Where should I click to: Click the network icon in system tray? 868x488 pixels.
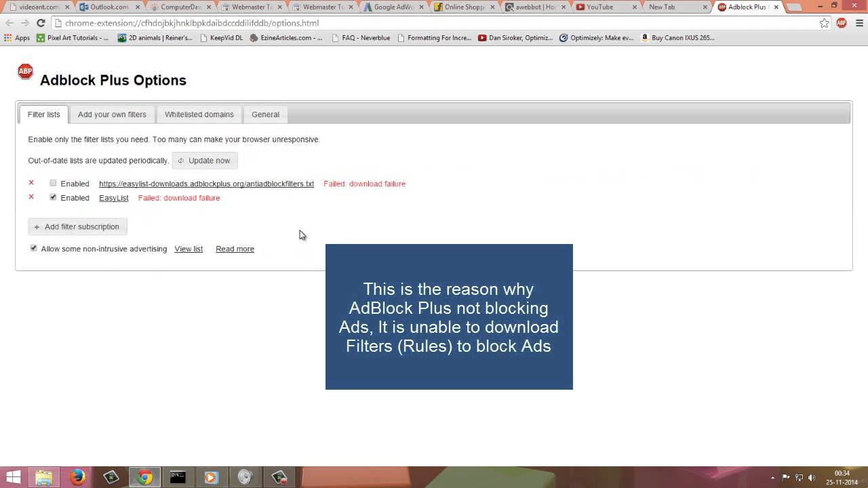click(x=799, y=478)
